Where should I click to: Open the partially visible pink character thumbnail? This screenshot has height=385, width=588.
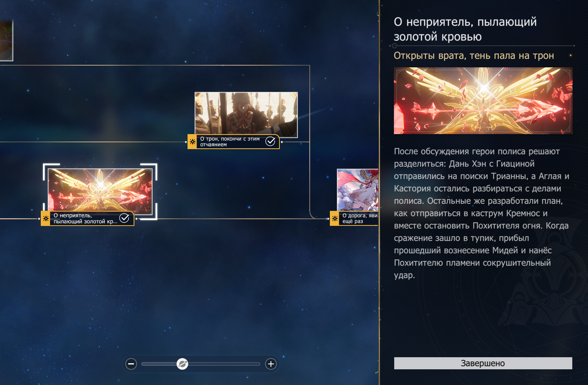tap(358, 190)
